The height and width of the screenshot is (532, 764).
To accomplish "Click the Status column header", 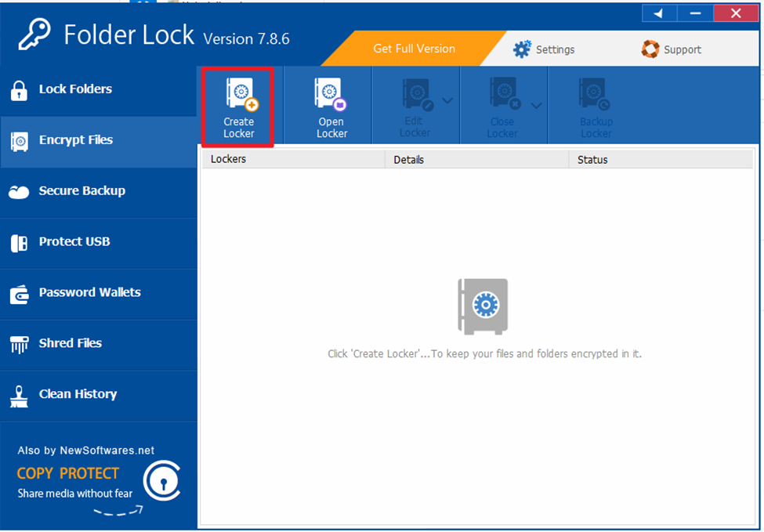I will coord(661,159).
